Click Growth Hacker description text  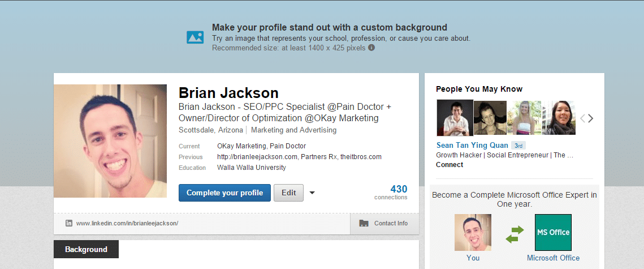coord(505,155)
